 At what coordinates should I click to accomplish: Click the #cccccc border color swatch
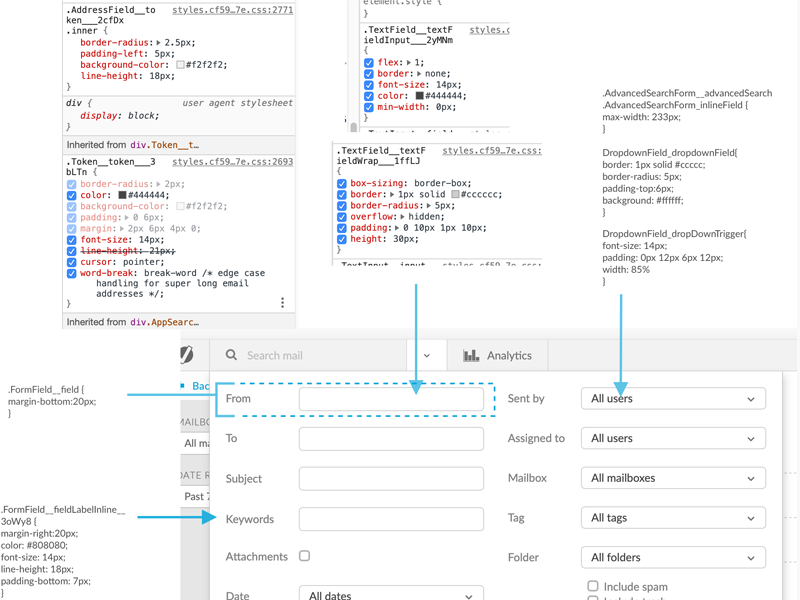click(x=455, y=194)
